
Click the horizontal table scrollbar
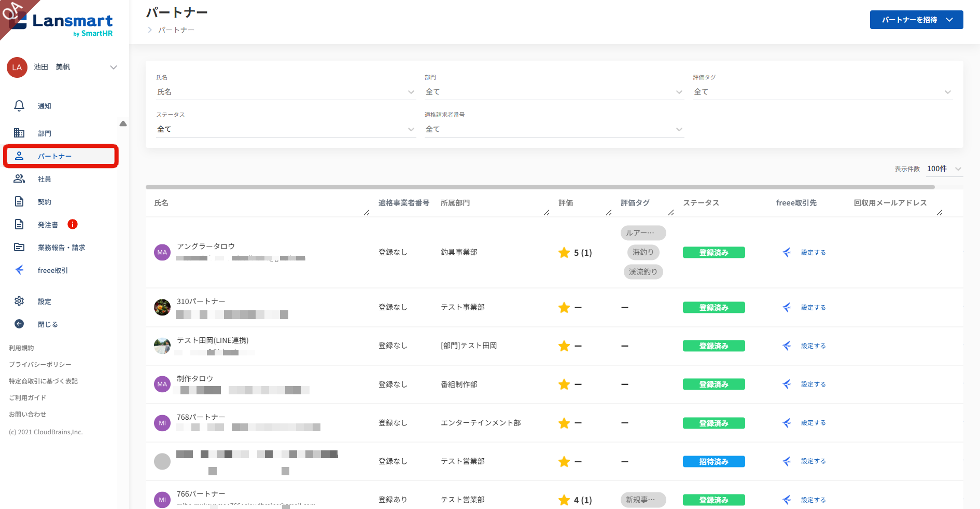pyautogui.click(x=540, y=187)
